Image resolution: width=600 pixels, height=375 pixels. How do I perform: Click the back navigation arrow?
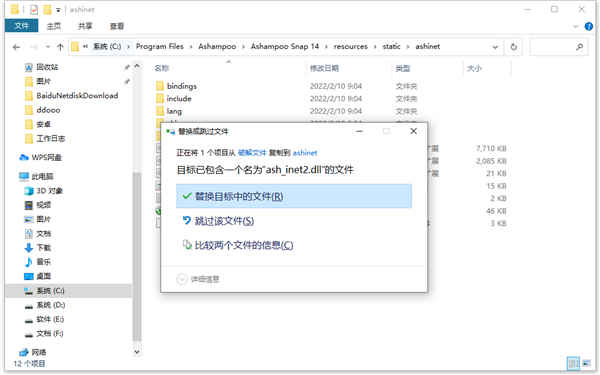click(x=16, y=47)
